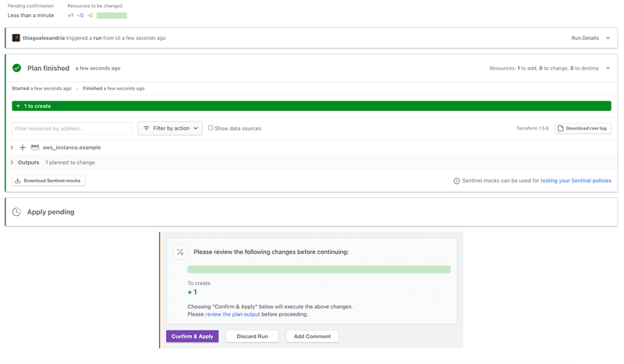Click the '+ 1' To create count
624x364 pixels.
[192, 292]
